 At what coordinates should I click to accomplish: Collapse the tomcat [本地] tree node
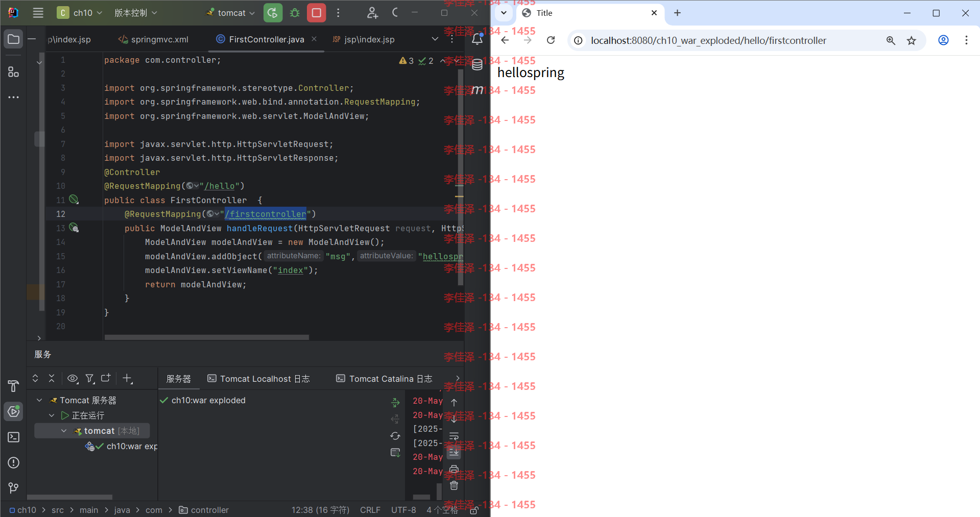pos(64,431)
